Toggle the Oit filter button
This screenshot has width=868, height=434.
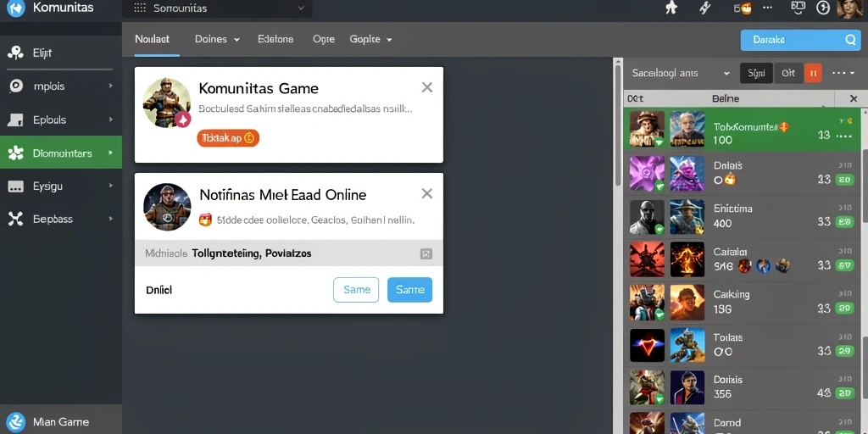(x=788, y=73)
